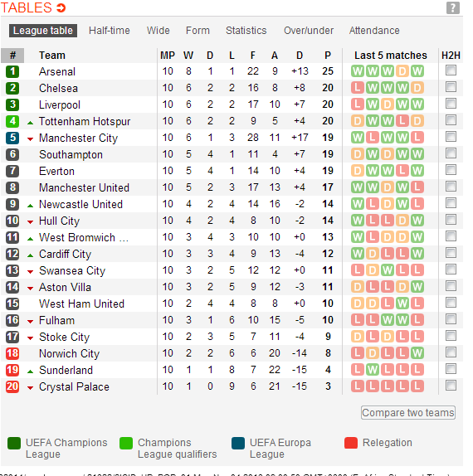Screen dimensions: 473x476
Task: Tick the H2H checkbox for Everton
Action: (451, 170)
